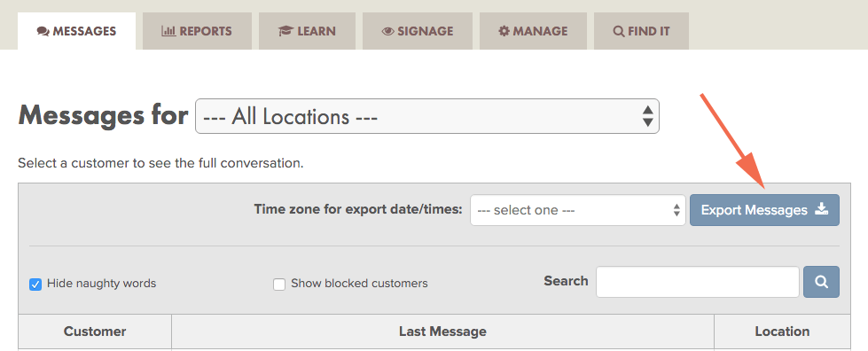The width and height of the screenshot is (868, 351).
Task: Open the Signage tab
Action: [x=418, y=31]
